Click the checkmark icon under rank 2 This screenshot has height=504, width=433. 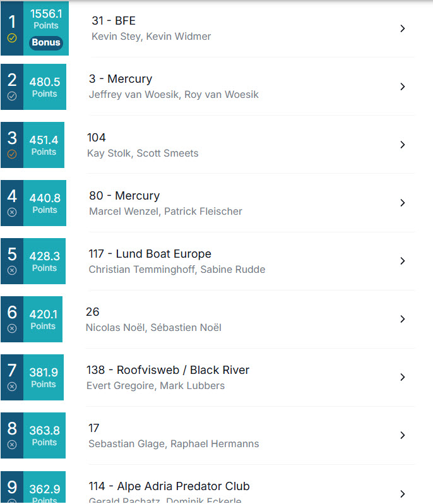tap(11, 96)
